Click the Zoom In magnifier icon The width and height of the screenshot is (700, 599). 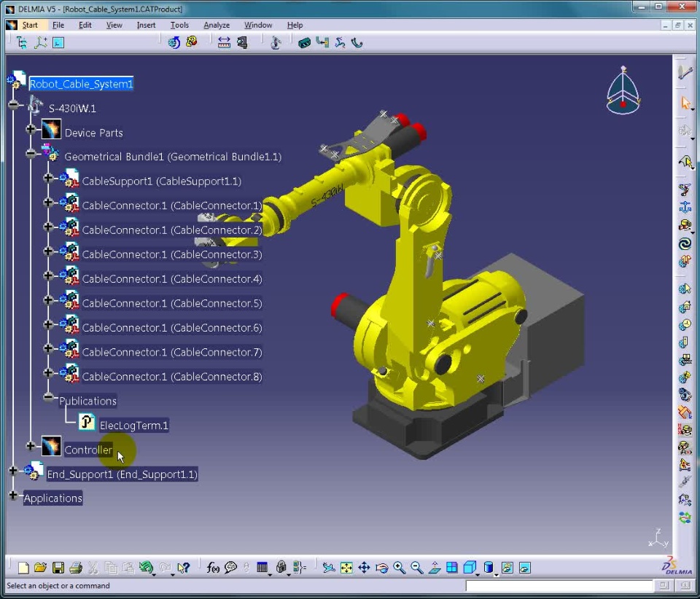click(399, 568)
